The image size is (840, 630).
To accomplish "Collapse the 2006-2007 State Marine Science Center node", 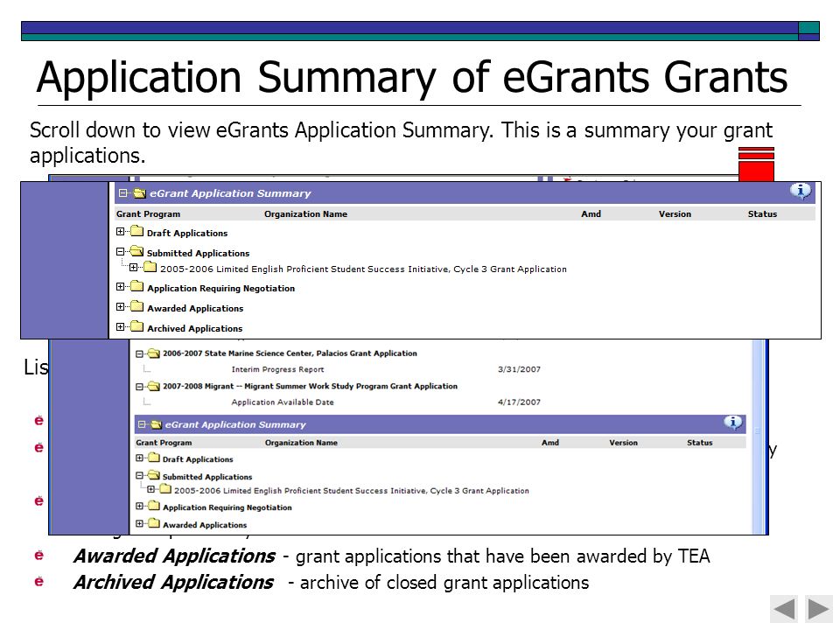I will 139,354.
